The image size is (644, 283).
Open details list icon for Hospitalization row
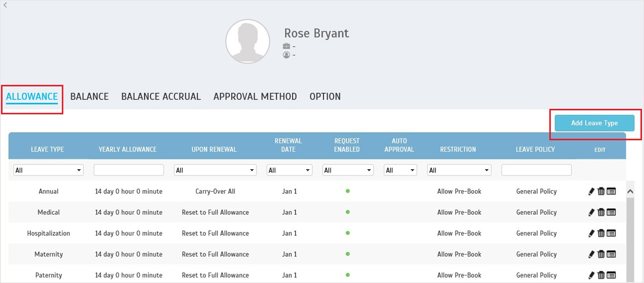coord(611,233)
